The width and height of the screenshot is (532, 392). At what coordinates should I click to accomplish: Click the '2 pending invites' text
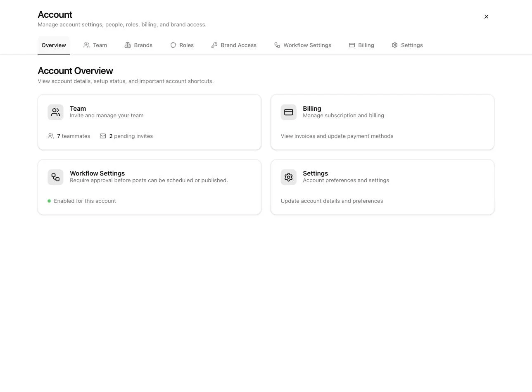tap(131, 136)
